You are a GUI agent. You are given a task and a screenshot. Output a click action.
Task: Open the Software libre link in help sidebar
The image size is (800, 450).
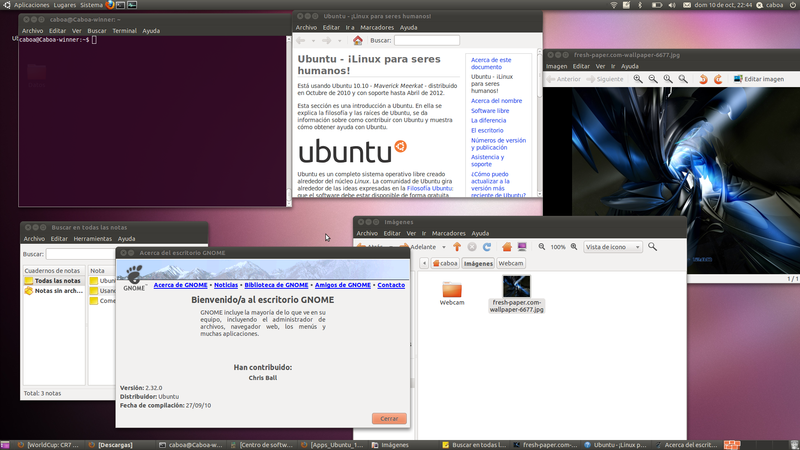[490, 111]
